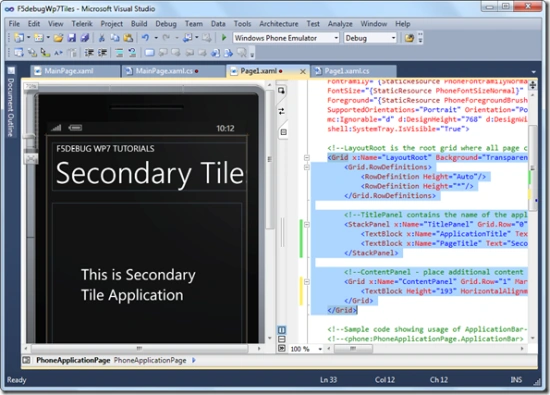Click the Open File folder icon

(58, 38)
